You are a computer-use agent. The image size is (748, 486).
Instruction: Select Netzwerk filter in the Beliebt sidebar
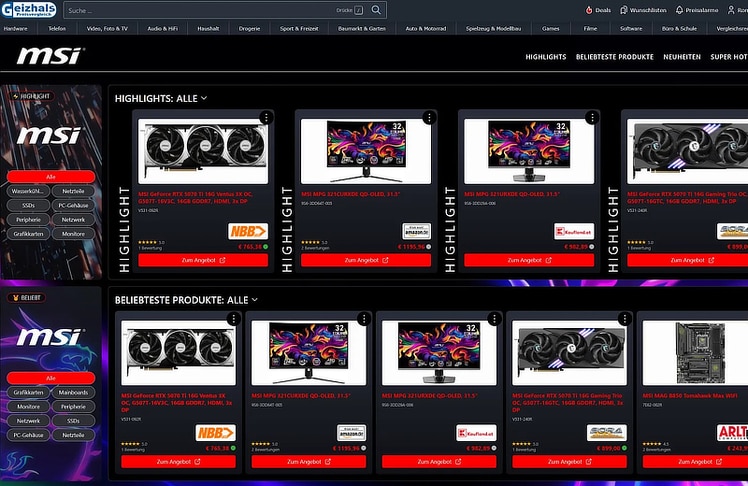pos(29,421)
